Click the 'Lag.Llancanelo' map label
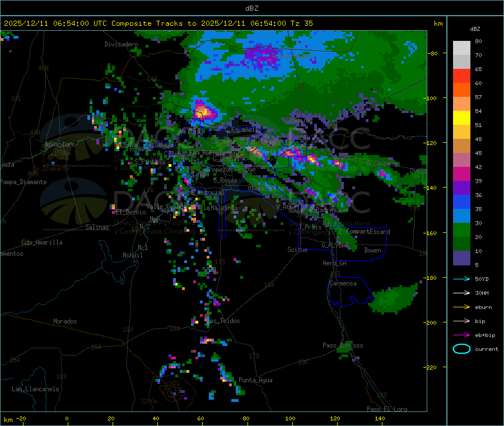This screenshot has width=504, height=426. (x=35, y=389)
